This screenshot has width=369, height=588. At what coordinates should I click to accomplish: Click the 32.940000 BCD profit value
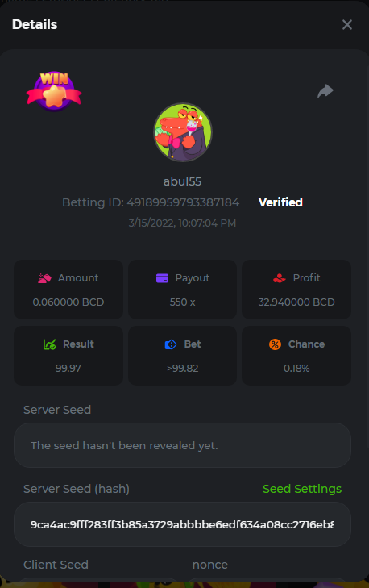(296, 302)
